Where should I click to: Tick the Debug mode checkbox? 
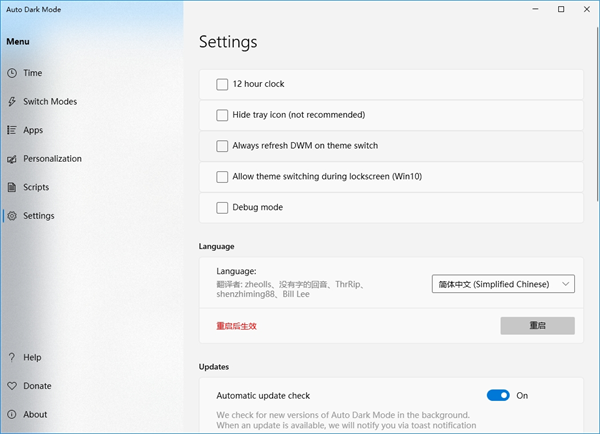(x=222, y=208)
